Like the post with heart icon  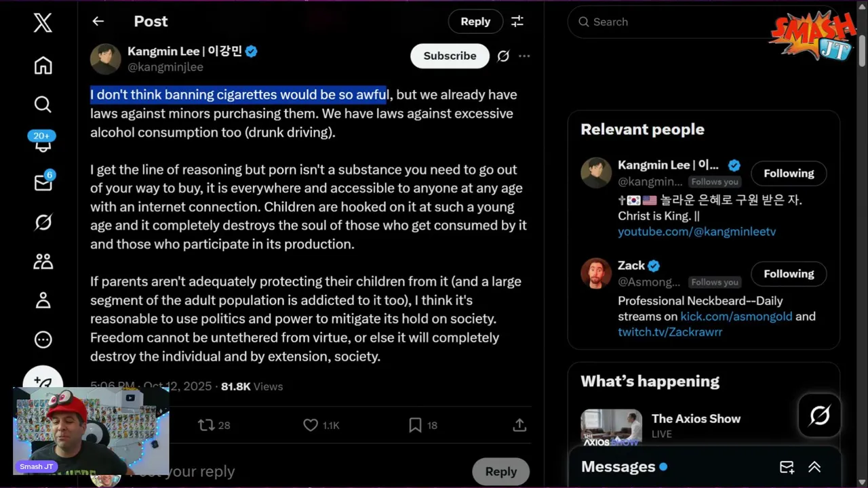311,425
